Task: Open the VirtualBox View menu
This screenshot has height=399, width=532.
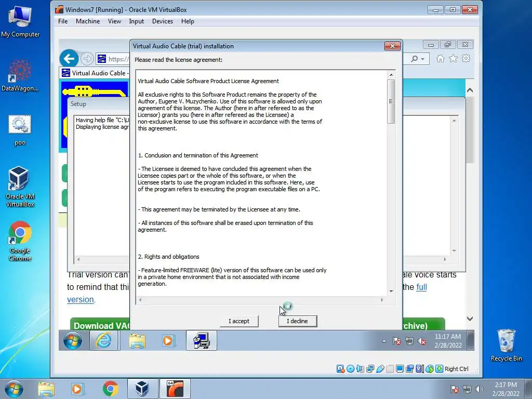Action: coord(114,21)
